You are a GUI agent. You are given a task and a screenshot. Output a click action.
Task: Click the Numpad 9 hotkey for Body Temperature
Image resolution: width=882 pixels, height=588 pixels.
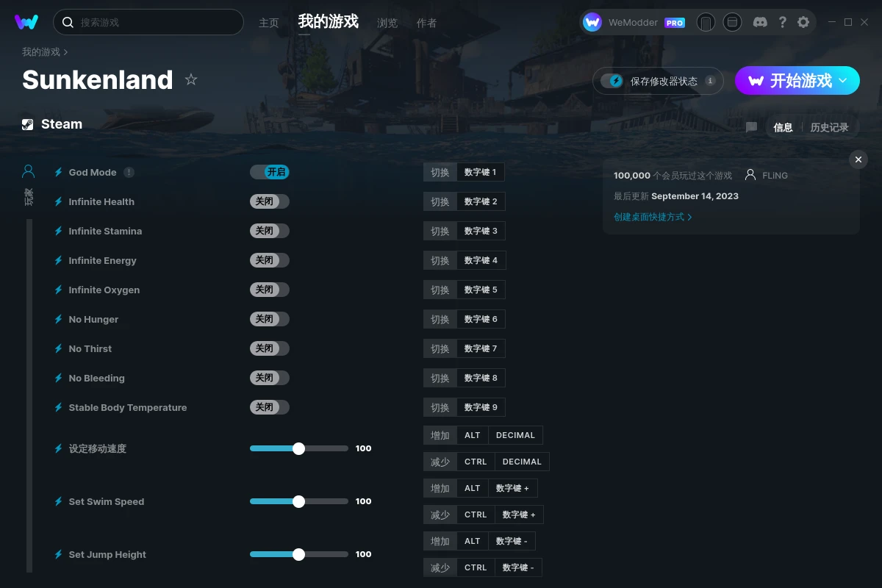(481, 407)
